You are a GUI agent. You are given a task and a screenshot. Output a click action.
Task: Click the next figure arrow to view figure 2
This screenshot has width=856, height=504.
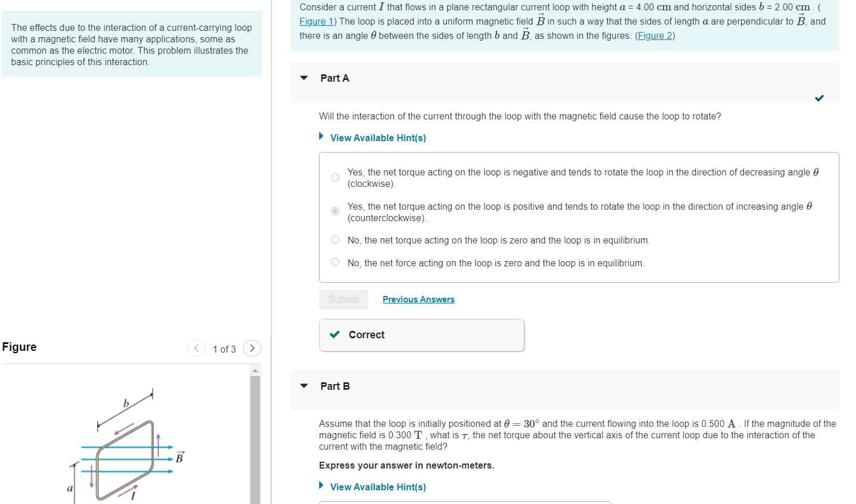[x=252, y=349]
